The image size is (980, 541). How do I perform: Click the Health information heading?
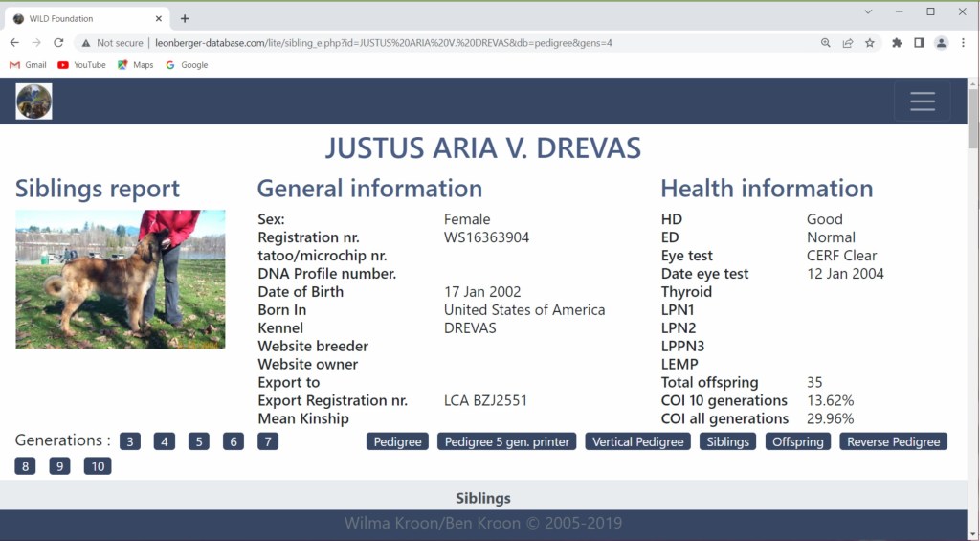(767, 189)
